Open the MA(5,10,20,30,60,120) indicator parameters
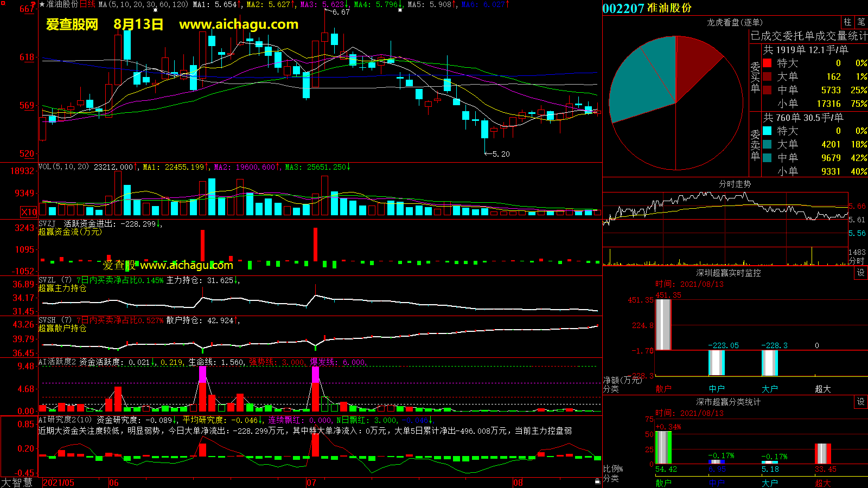868x488 pixels. tap(144, 4)
